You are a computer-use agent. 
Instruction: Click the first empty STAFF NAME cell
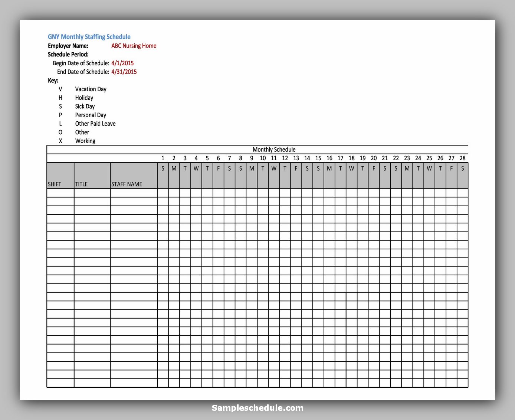[x=134, y=193]
